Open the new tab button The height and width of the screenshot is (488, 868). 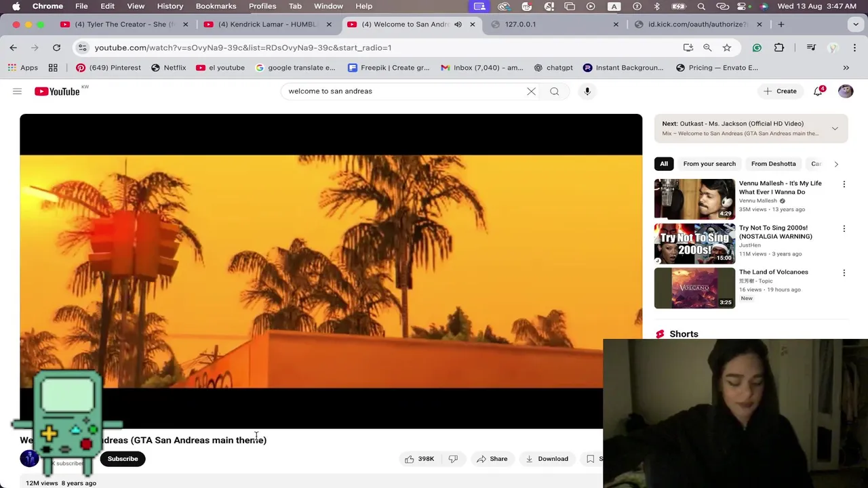tap(781, 24)
